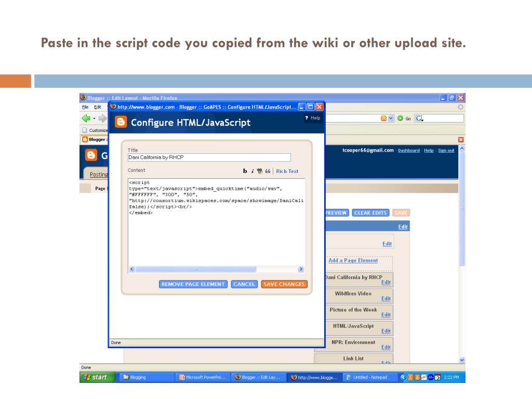Click the SAVE button in Blogger layout
This screenshot has height=399, width=532.
pyautogui.click(x=401, y=212)
